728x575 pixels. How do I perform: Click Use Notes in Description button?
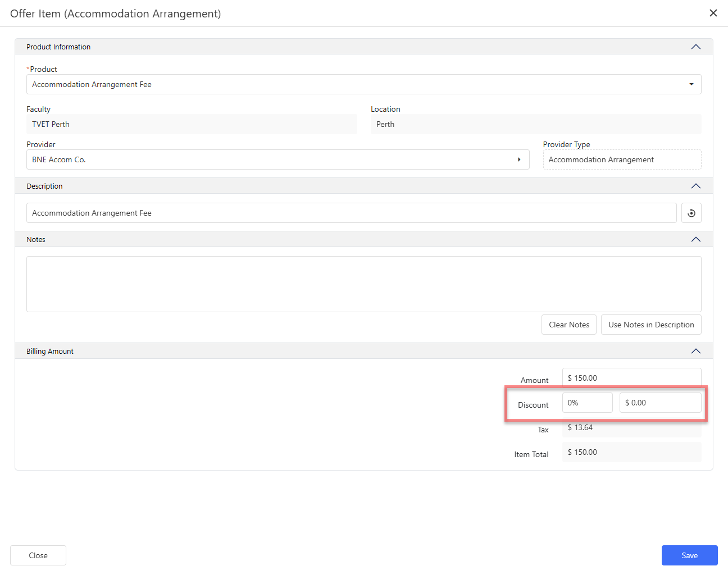[x=651, y=325]
